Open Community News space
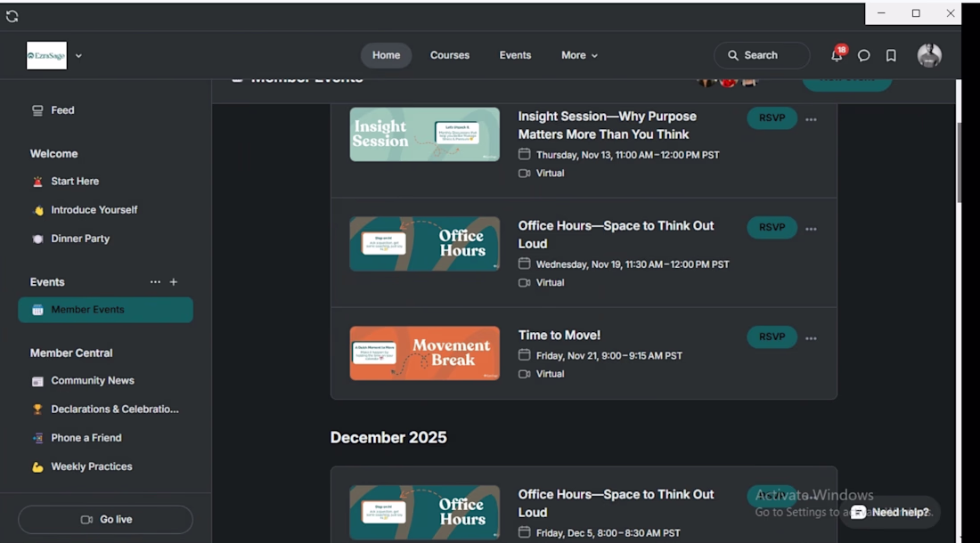Screen dimensions: 980x543 click(105, 381)
